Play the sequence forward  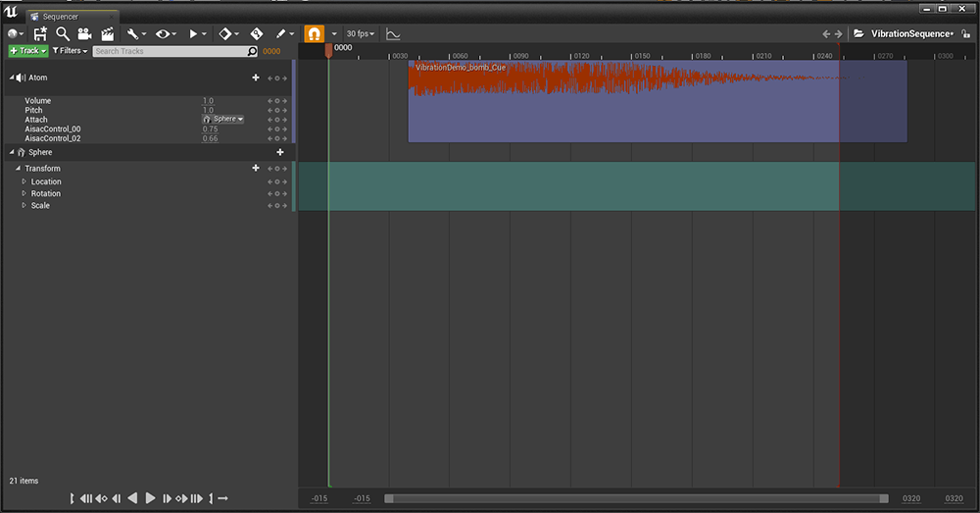[150, 498]
